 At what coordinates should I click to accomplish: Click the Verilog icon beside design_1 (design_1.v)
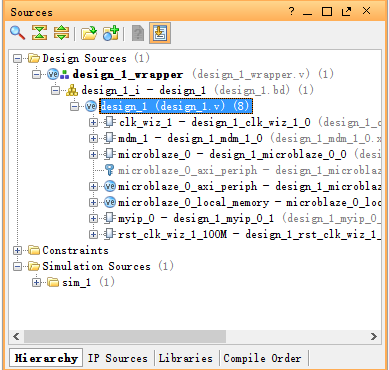point(91,106)
